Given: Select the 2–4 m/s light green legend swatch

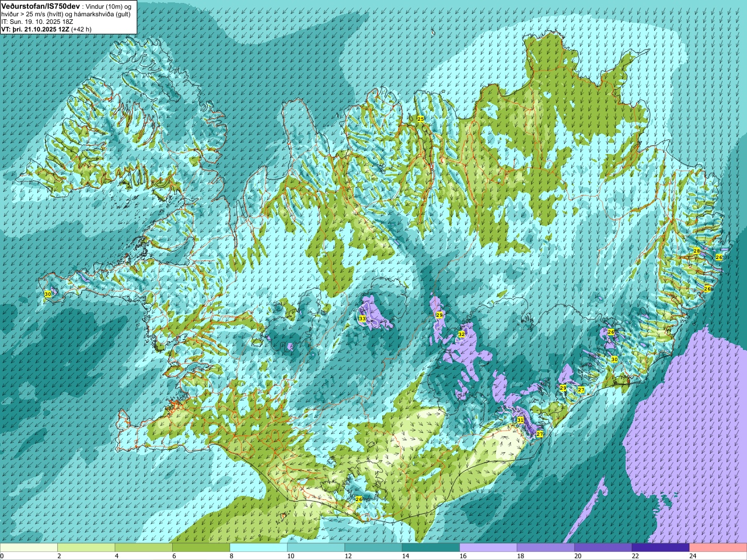Looking at the screenshot, I should (x=86, y=548).
